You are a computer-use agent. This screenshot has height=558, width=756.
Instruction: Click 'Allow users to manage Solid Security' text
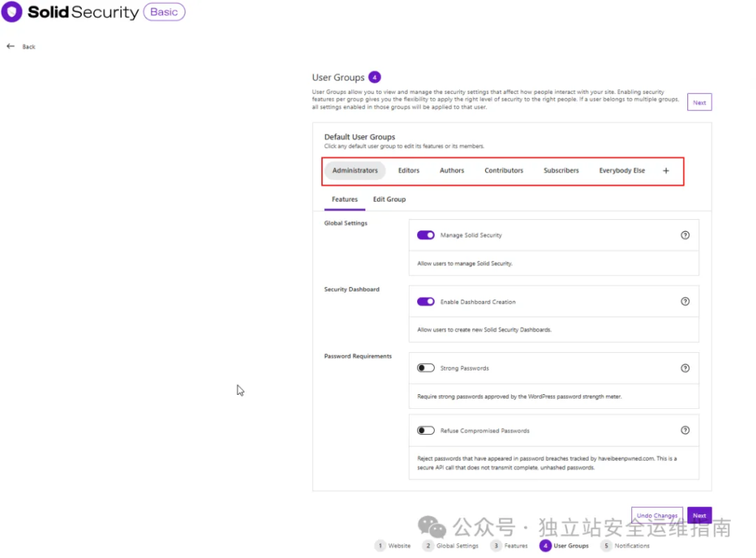465,263
